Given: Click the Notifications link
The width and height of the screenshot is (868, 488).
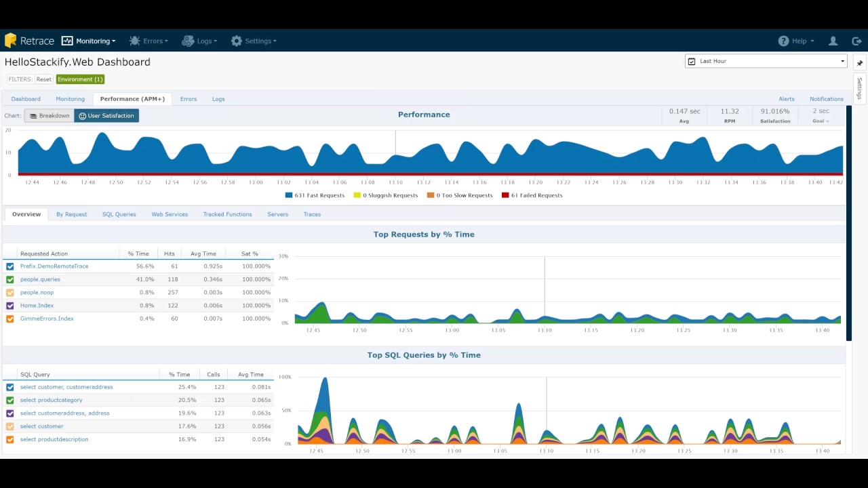Looking at the screenshot, I should [x=827, y=99].
